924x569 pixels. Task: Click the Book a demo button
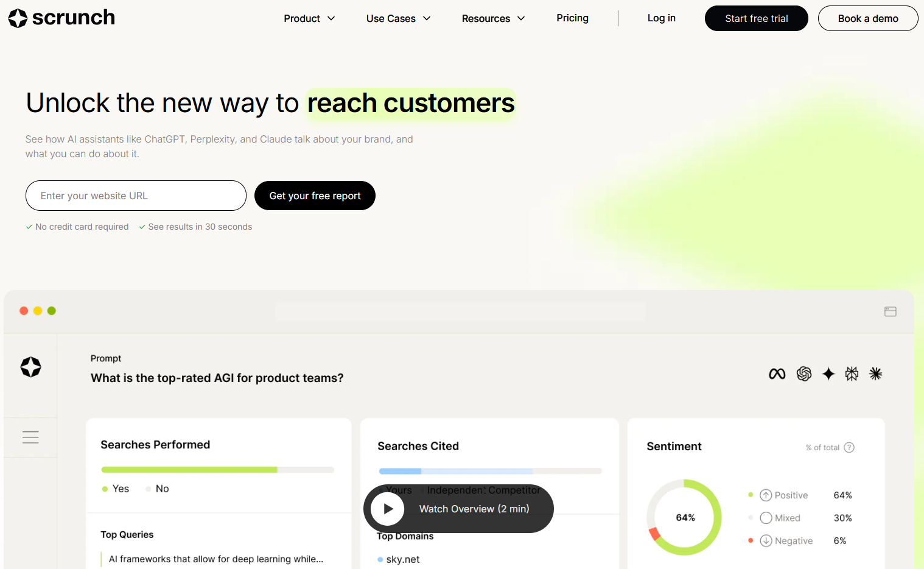pos(868,18)
